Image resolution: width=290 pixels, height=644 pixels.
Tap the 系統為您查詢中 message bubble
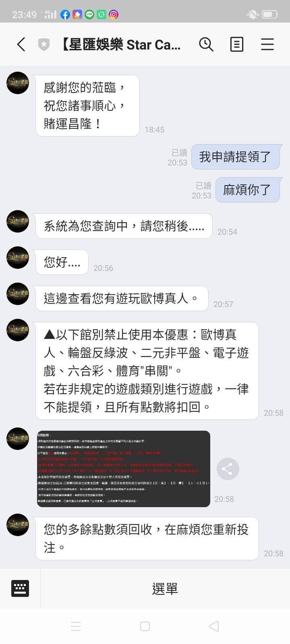[124, 226]
